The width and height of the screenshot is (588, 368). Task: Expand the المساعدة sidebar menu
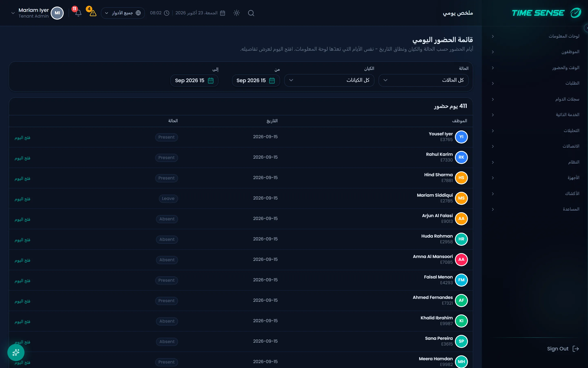[536, 209]
